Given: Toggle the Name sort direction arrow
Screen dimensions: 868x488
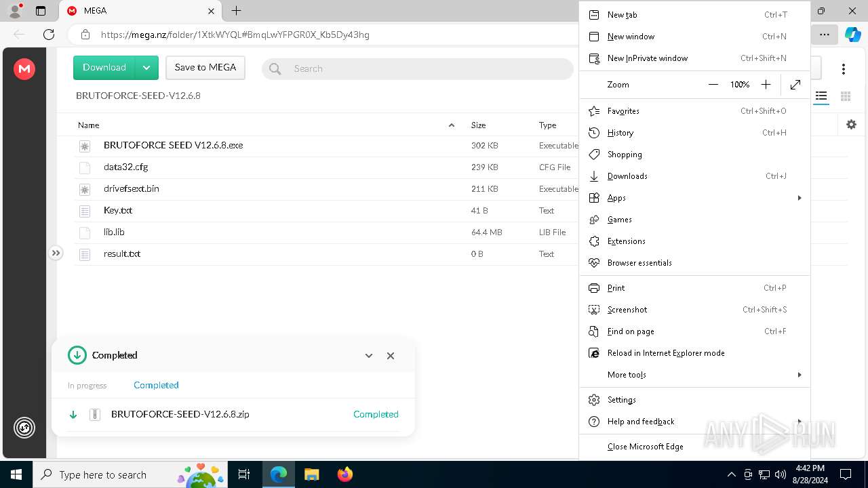Looking at the screenshot, I should pos(452,125).
